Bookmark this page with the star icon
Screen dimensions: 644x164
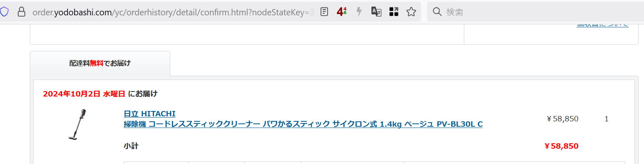(411, 12)
